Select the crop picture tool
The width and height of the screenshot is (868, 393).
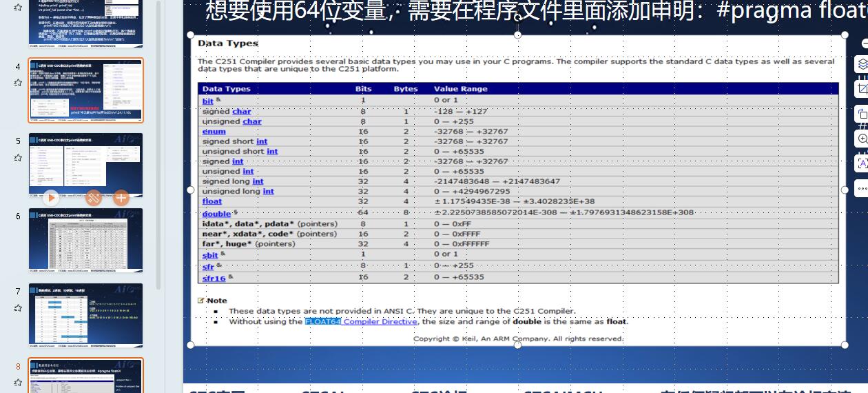862,89
